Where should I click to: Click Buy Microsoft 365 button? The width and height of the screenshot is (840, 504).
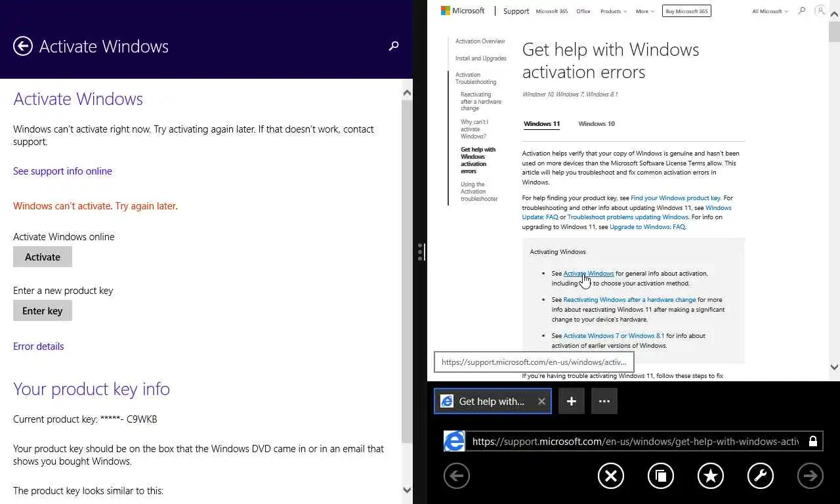click(x=686, y=11)
